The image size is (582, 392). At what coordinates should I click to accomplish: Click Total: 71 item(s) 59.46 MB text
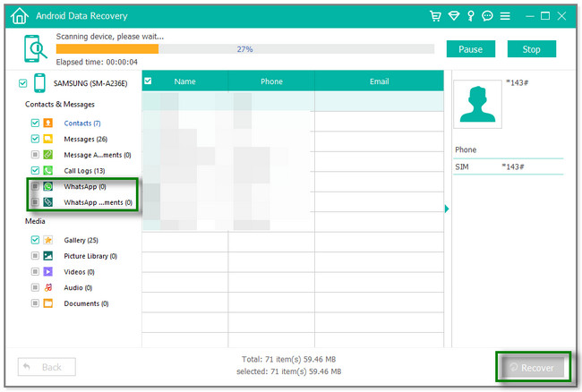click(289, 360)
